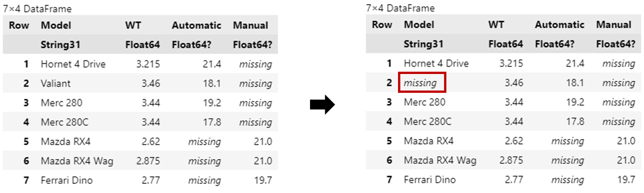
Task: Click left table's 7×4 DataFrame title
Action: [x=37, y=9]
